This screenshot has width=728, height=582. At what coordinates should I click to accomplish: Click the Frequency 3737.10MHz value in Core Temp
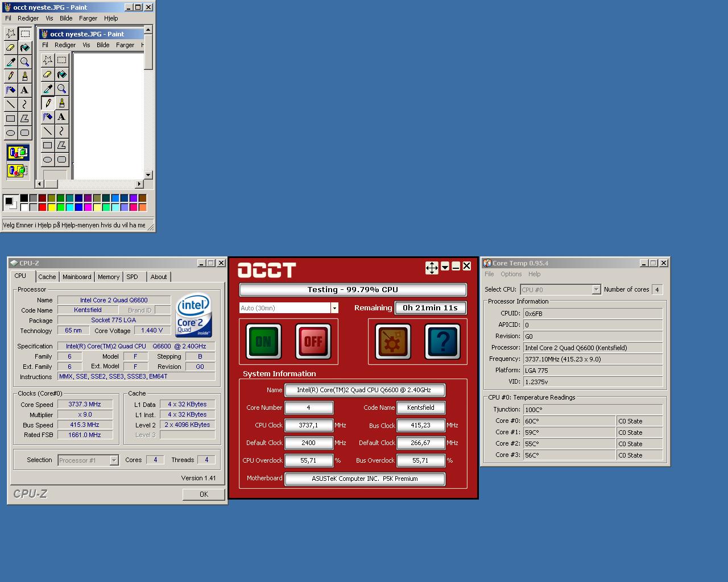(x=593, y=359)
